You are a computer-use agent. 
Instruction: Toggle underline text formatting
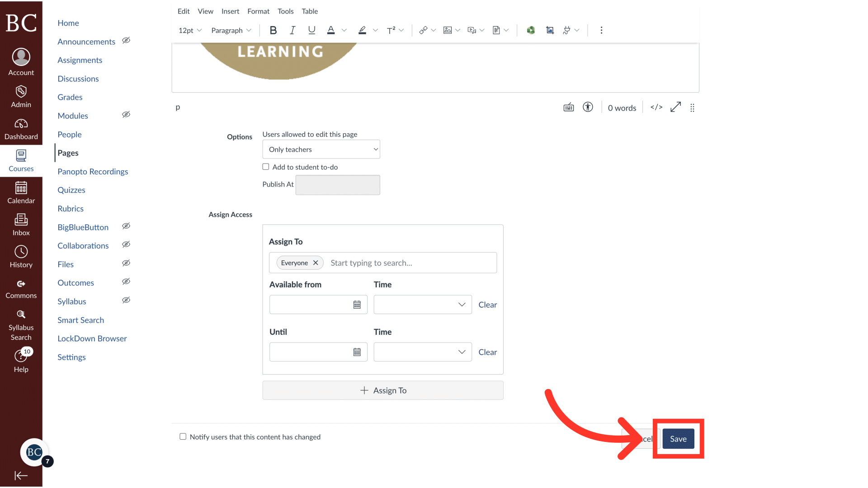click(x=311, y=30)
